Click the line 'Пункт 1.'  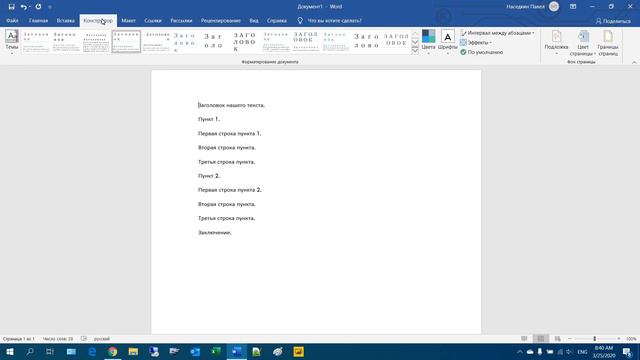click(x=209, y=119)
